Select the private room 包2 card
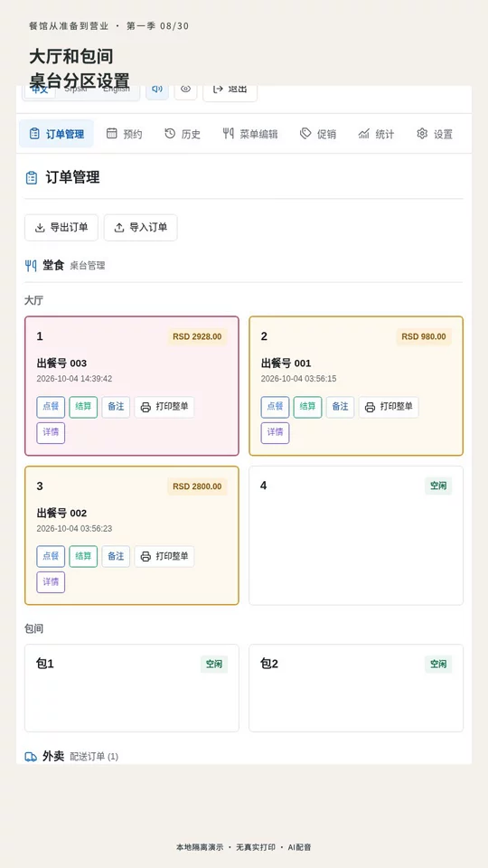Image resolution: width=488 pixels, height=868 pixels. click(x=356, y=688)
